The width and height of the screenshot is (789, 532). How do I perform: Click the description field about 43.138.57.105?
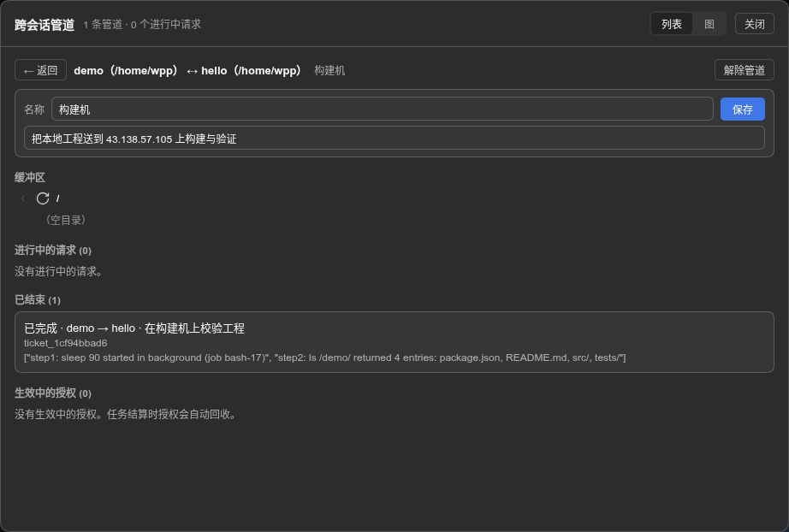394,139
